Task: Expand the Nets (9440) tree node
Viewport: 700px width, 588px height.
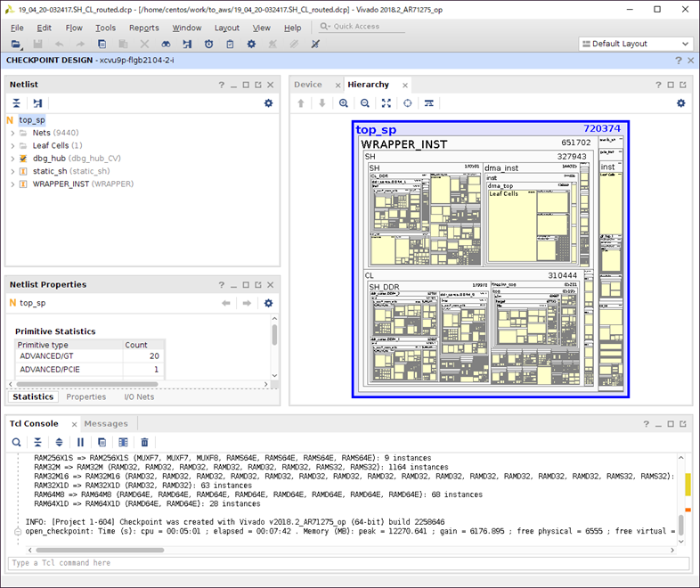Action: pyautogui.click(x=12, y=133)
